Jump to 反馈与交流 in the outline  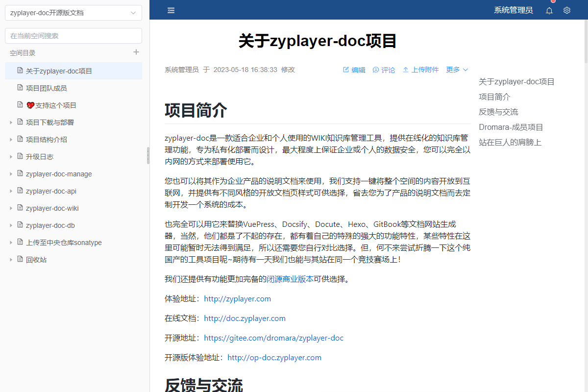pos(498,112)
